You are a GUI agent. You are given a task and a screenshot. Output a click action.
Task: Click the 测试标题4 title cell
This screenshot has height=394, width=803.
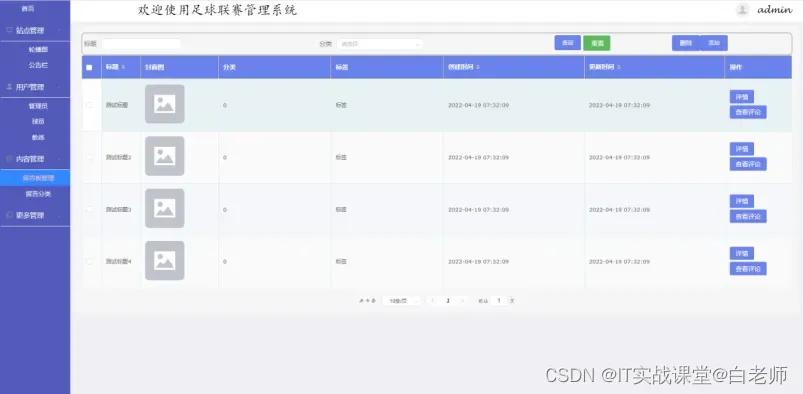pos(118,262)
